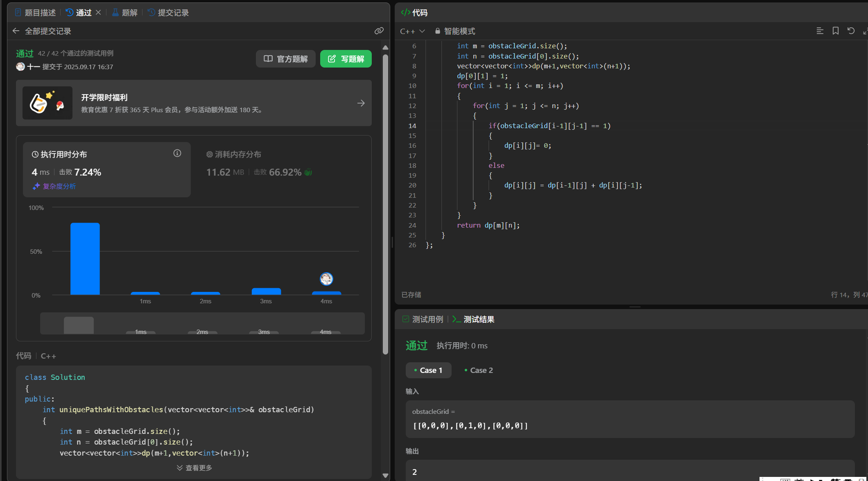Click the copy link icon
Viewport: 868px width, 481px height.
(x=379, y=31)
